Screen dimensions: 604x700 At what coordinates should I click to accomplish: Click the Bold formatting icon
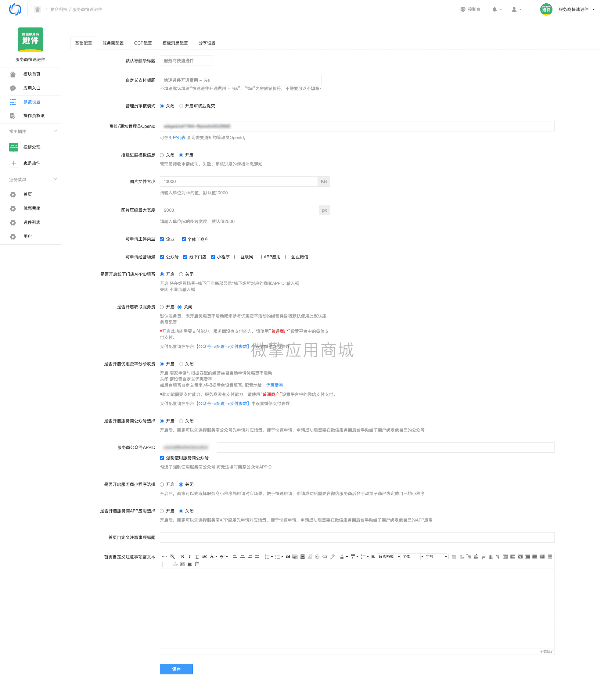[x=183, y=557]
